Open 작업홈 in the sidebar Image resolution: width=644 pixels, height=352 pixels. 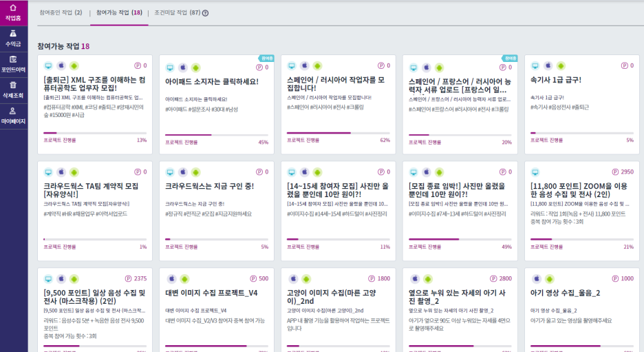point(13,12)
